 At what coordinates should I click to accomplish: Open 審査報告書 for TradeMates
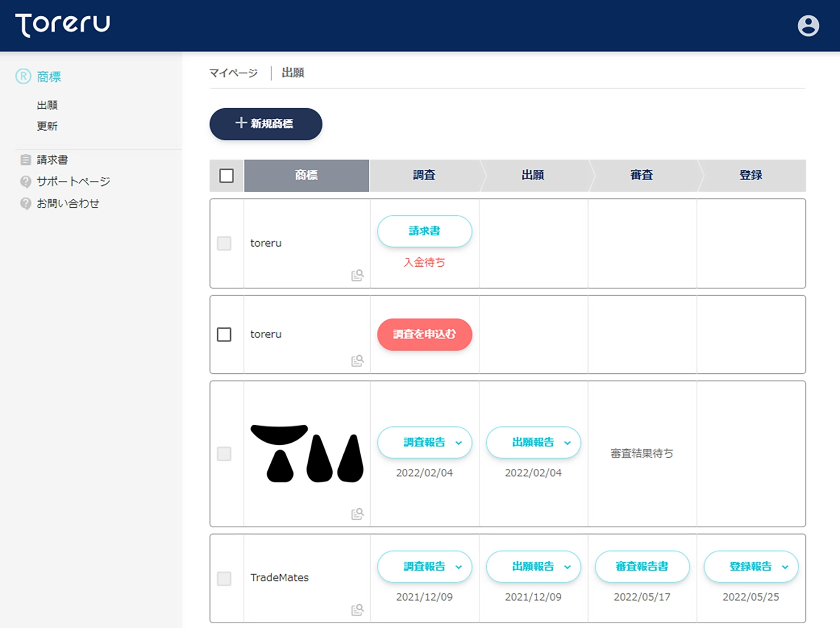coord(642,567)
